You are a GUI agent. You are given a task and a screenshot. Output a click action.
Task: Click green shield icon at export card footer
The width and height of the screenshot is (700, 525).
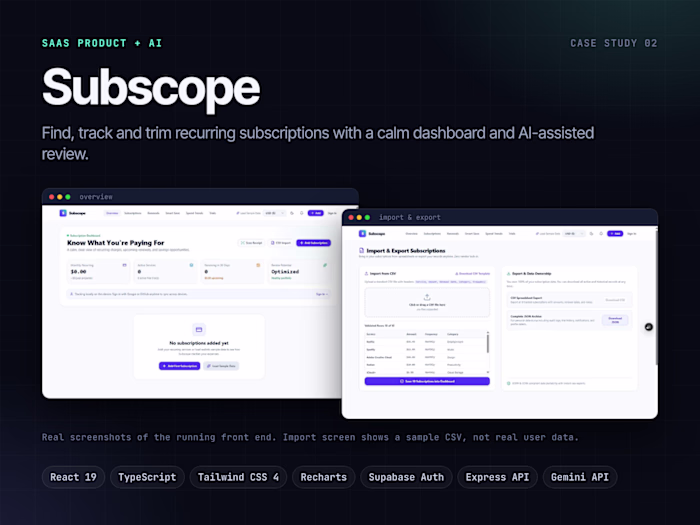[508, 383]
